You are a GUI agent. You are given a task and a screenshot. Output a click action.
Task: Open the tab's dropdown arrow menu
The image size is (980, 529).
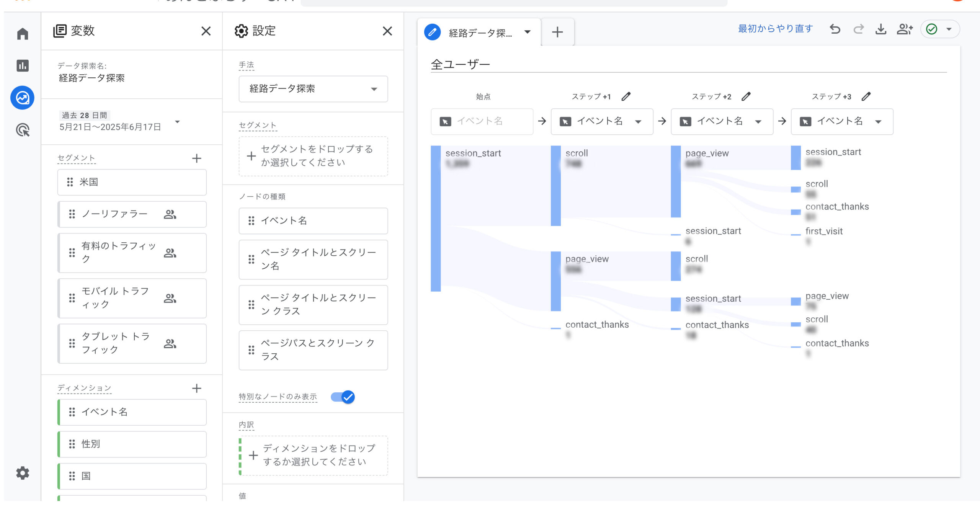pos(528,32)
